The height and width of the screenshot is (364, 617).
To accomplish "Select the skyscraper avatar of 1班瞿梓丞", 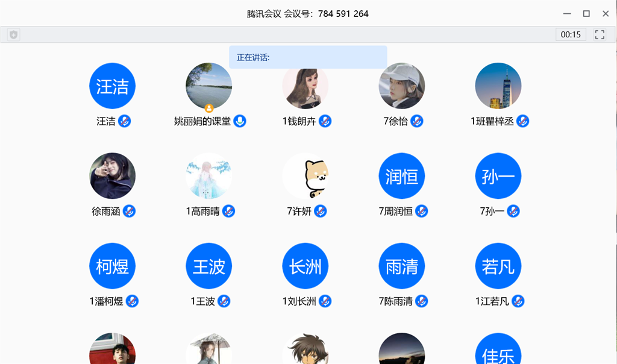I will coord(498,86).
